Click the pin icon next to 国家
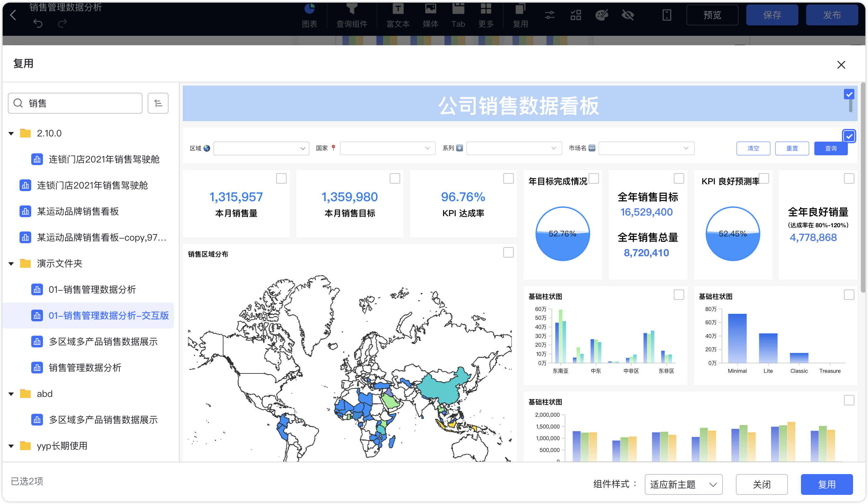 tap(333, 147)
